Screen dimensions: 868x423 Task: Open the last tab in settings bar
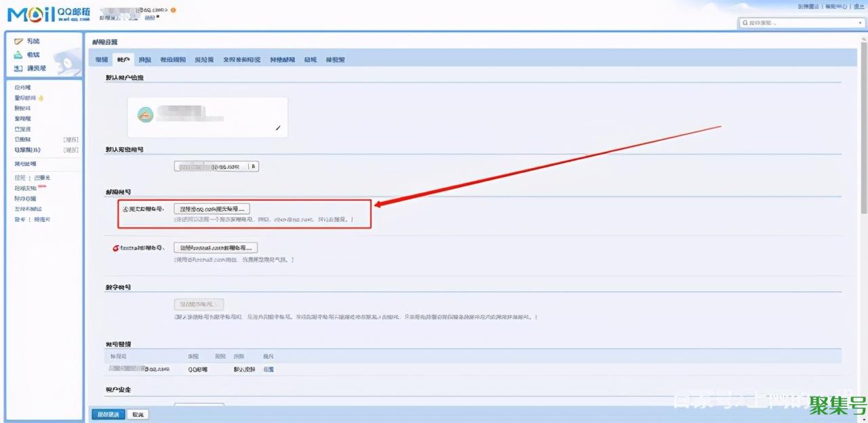(x=335, y=60)
